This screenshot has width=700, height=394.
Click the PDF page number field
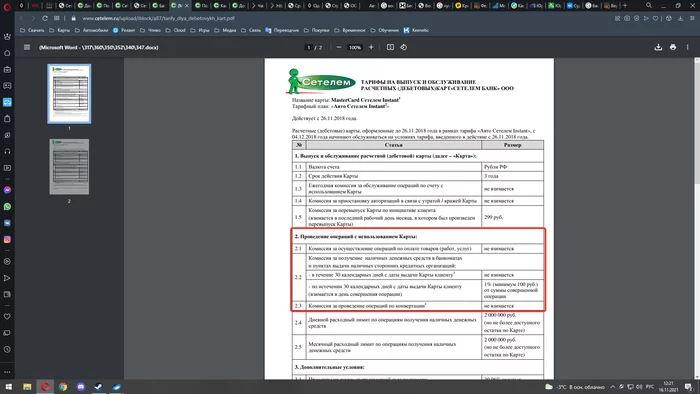pyautogui.click(x=308, y=47)
